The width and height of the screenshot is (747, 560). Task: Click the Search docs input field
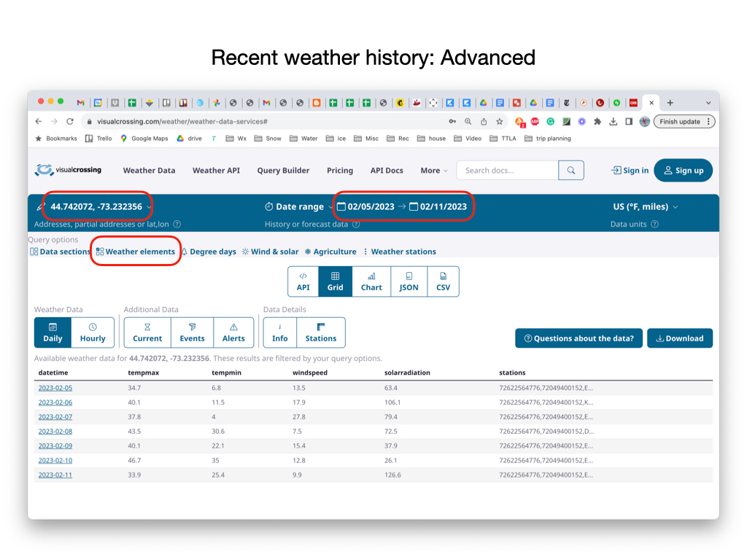pos(507,171)
